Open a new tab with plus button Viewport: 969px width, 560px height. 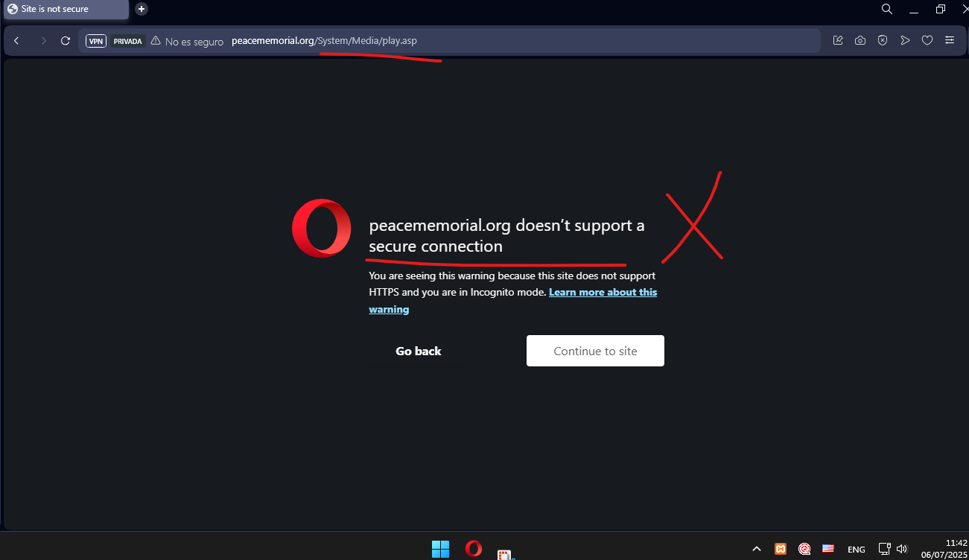(142, 9)
